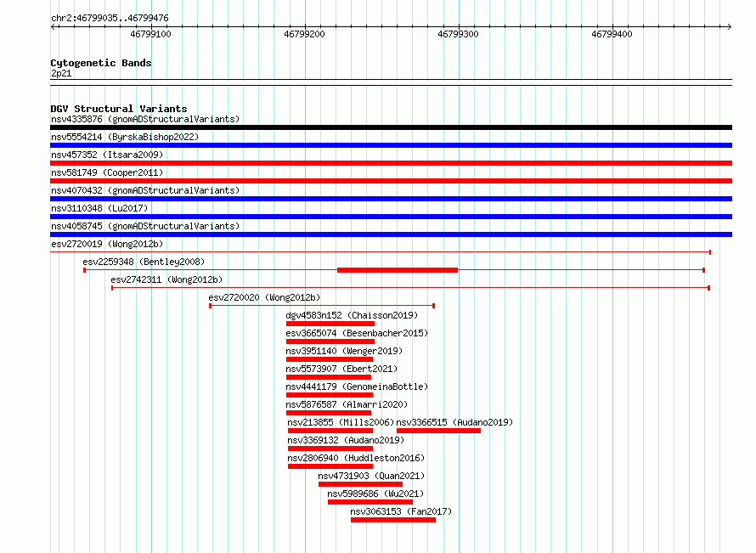Click the thick red segment of esv2259348
756x553 pixels.
398,270
